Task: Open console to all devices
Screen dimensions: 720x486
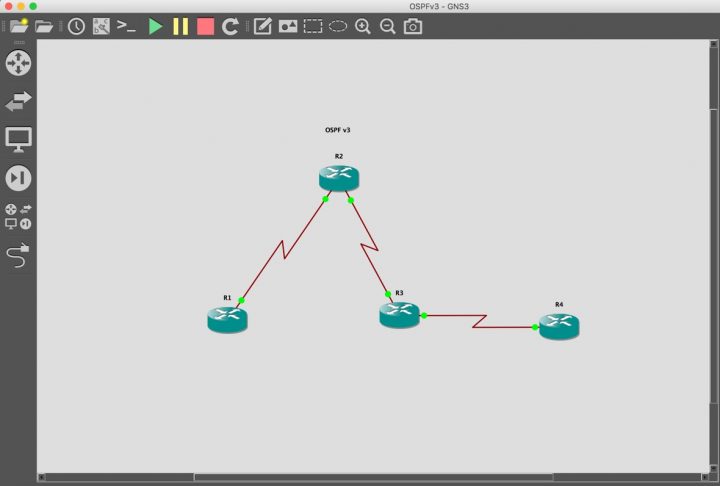Action: (126, 26)
